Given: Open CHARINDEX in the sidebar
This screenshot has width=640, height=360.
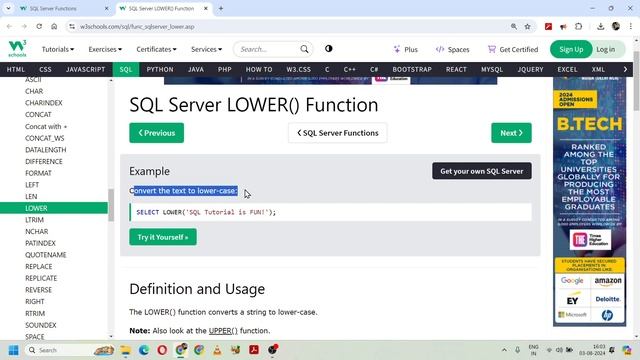Looking at the screenshot, I should click(44, 103).
